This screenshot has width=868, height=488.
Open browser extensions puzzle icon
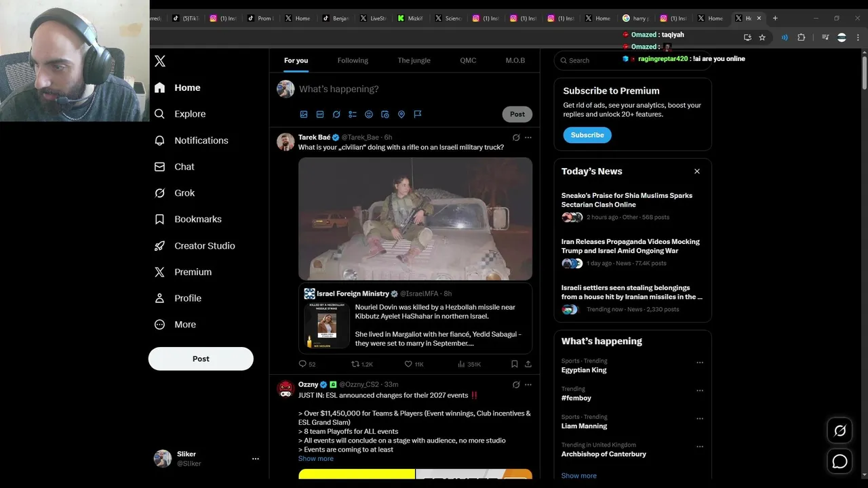[x=801, y=38]
